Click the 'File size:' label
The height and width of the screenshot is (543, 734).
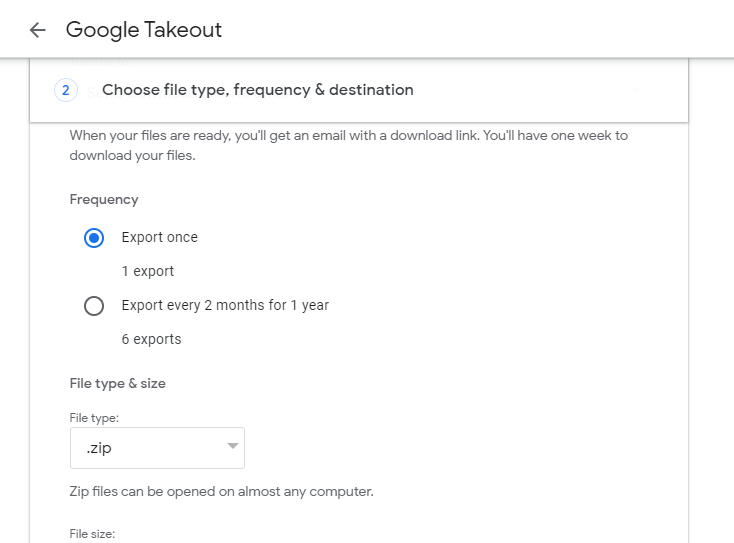92,534
